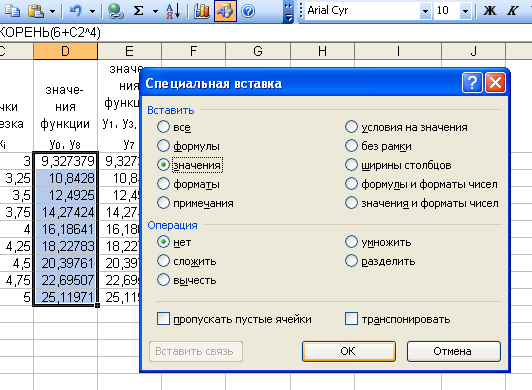Open the AutoSum functions dropdown arrow
This screenshot has width=532, height=390.
tap(155, 11)
